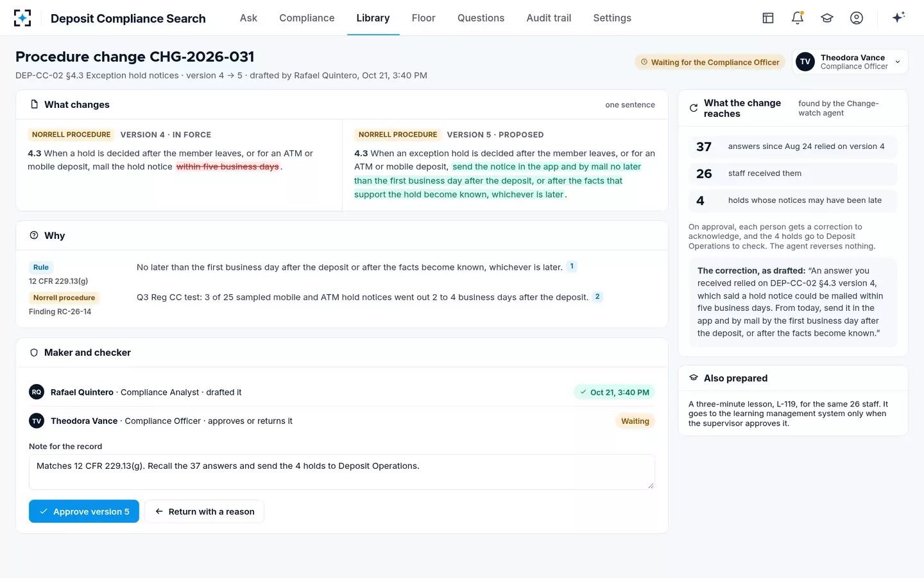The height and width of the screenshot is (578, 924).
Task: Click the "Oct 21, 3:40 PM" drafted badge
Action: point(614,392)
